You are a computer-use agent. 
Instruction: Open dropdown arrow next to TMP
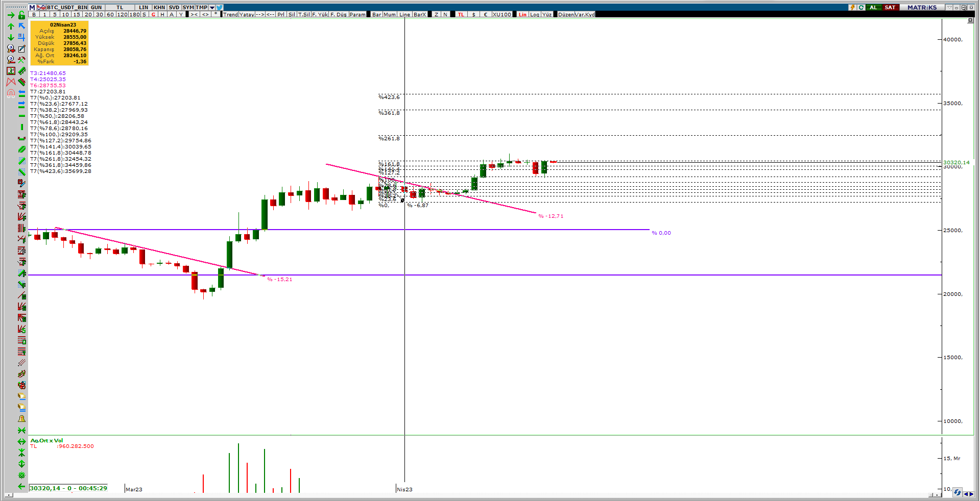212,8
